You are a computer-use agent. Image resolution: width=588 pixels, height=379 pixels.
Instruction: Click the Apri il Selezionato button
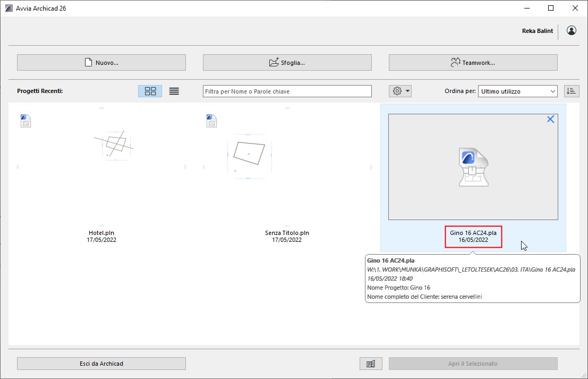click(473, 364)
